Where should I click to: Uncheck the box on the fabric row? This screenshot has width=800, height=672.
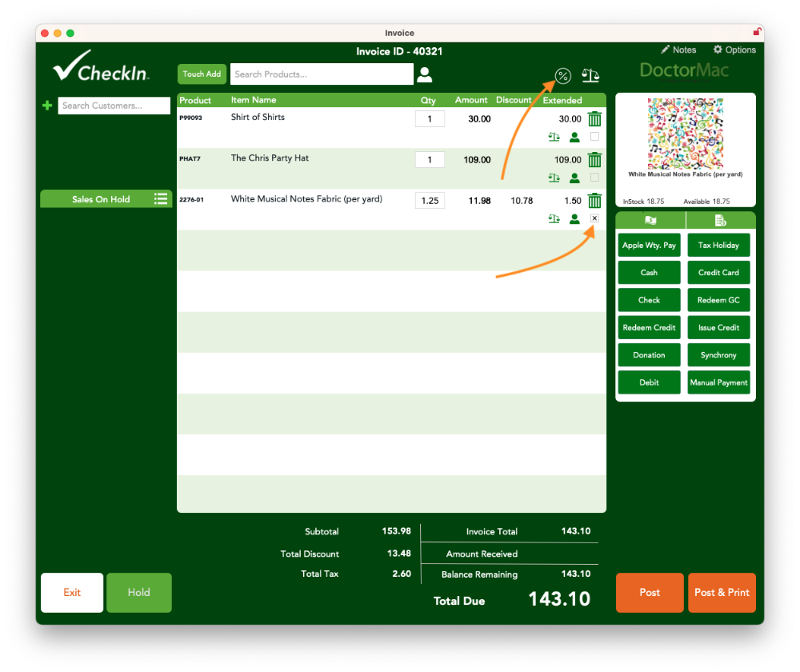(x=594, y=218)
